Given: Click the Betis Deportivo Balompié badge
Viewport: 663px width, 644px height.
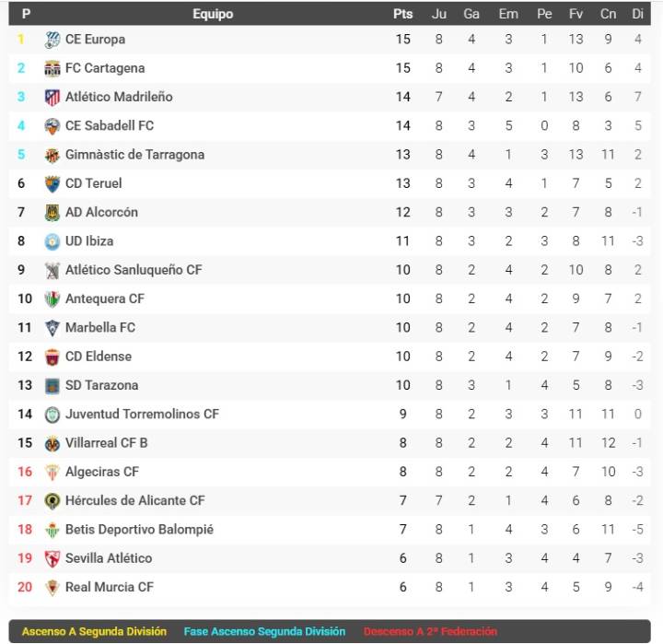Looking at the screenshot, I should 52,530.
